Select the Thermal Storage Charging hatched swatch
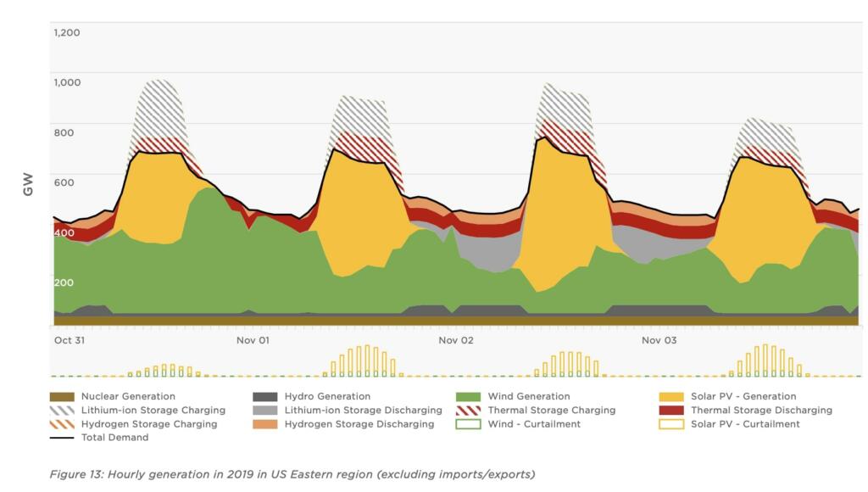The height and width of the screenshot is (492, 868). point(469,410)
